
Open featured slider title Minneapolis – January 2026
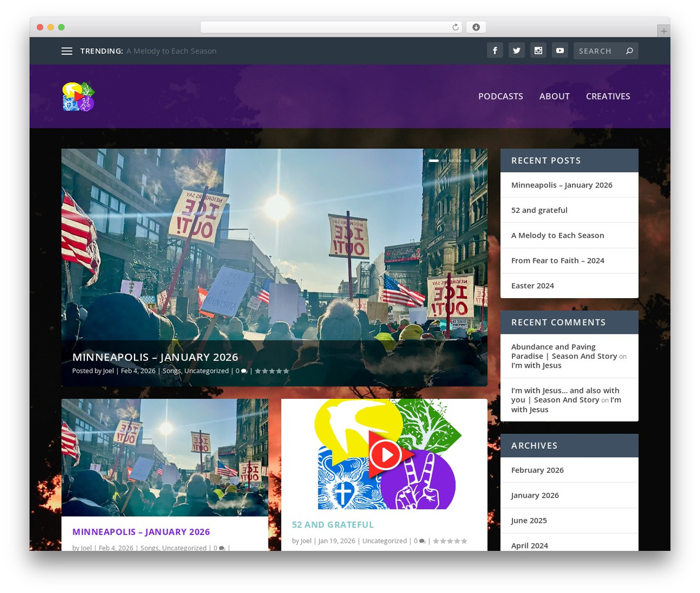155,357
